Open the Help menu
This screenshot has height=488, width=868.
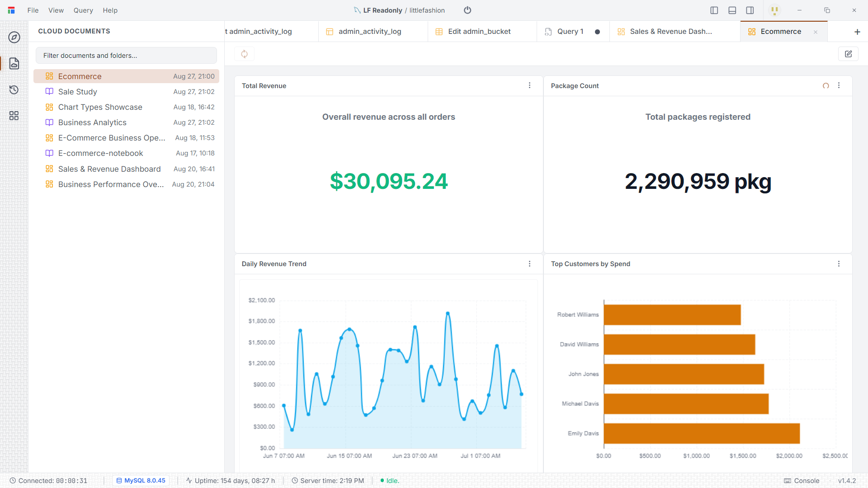tap(110, 10)
